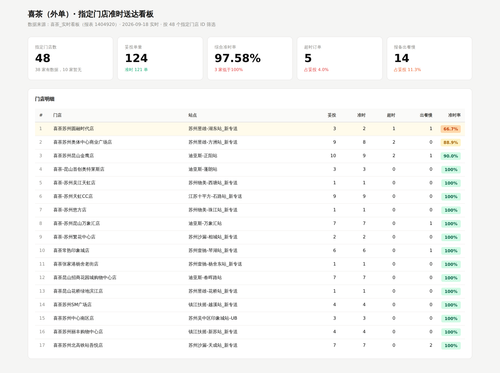The width and height of the screenshot is (500, 373).
Task: Click the station cell in row 8
Action: tap(205, 223)
